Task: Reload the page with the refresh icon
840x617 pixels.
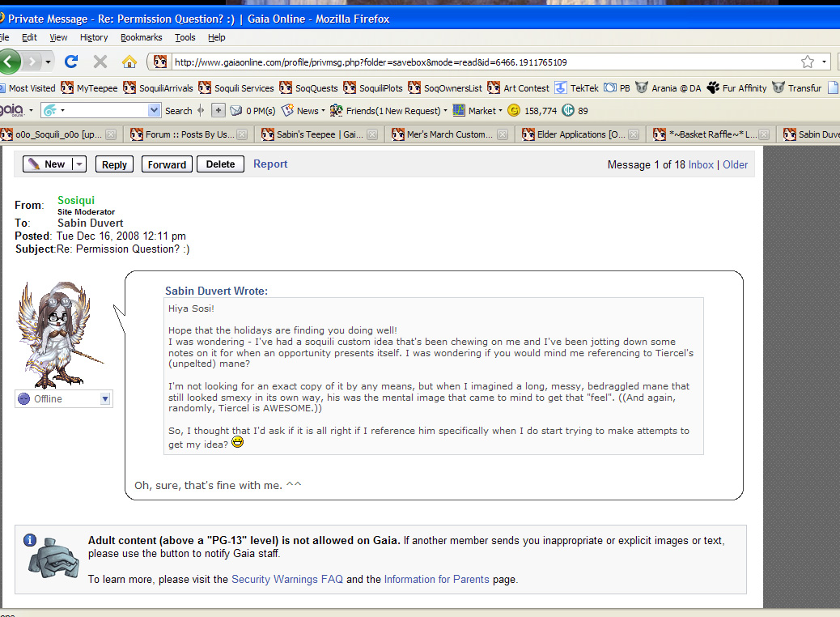Action: click(x=71, y=62)
